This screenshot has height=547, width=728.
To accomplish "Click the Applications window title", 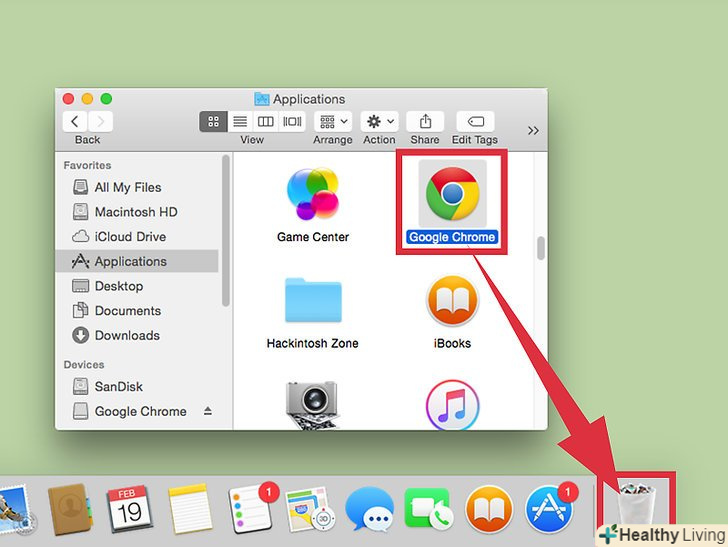I will [x=309, y=99].
